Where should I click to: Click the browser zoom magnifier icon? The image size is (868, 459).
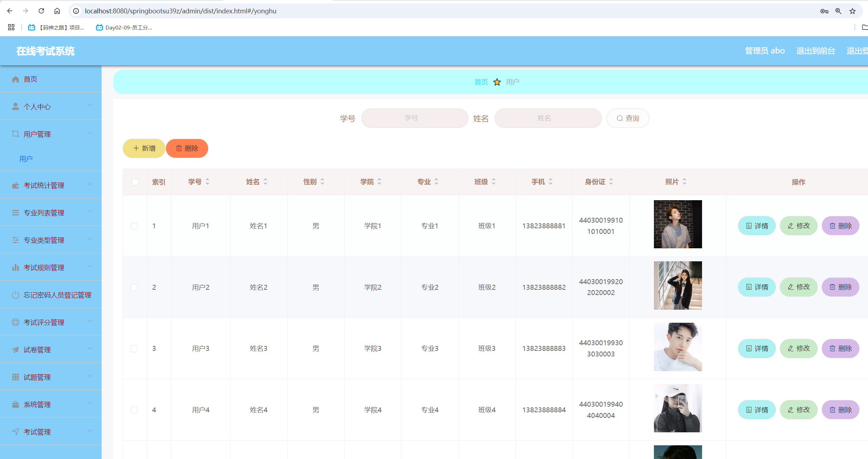[x=838, y=11]
